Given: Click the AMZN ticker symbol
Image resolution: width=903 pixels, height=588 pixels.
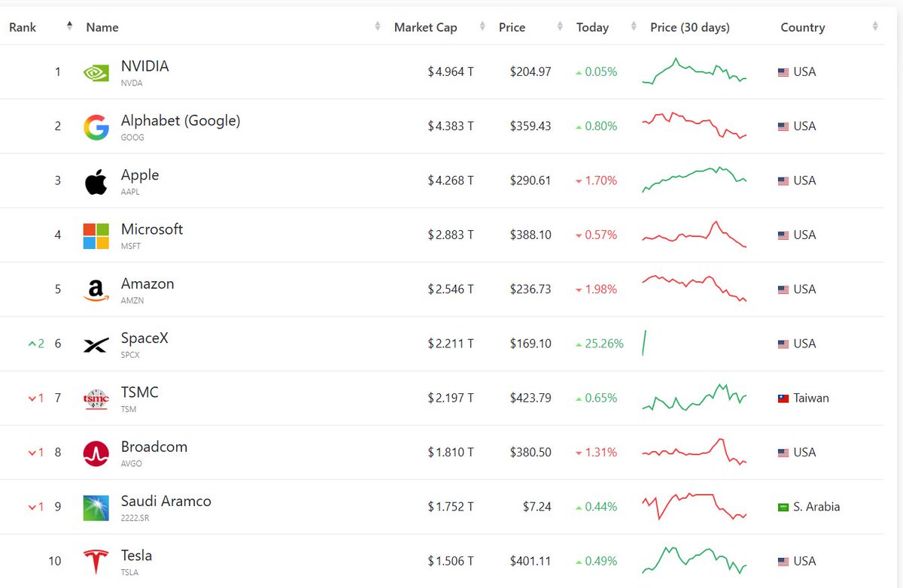Looking at the screenshot, I should click(132, 301).
